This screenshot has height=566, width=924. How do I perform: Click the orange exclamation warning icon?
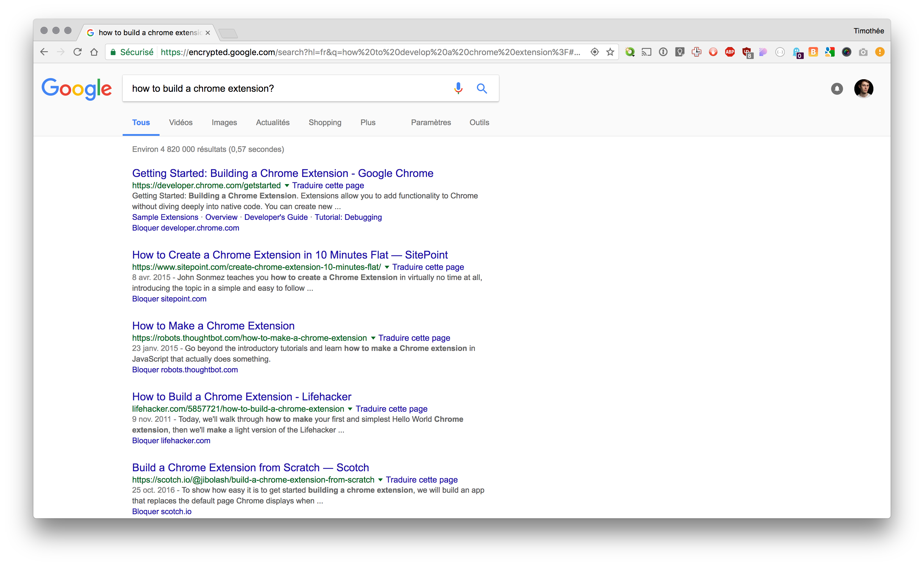(x=879, y=52)
